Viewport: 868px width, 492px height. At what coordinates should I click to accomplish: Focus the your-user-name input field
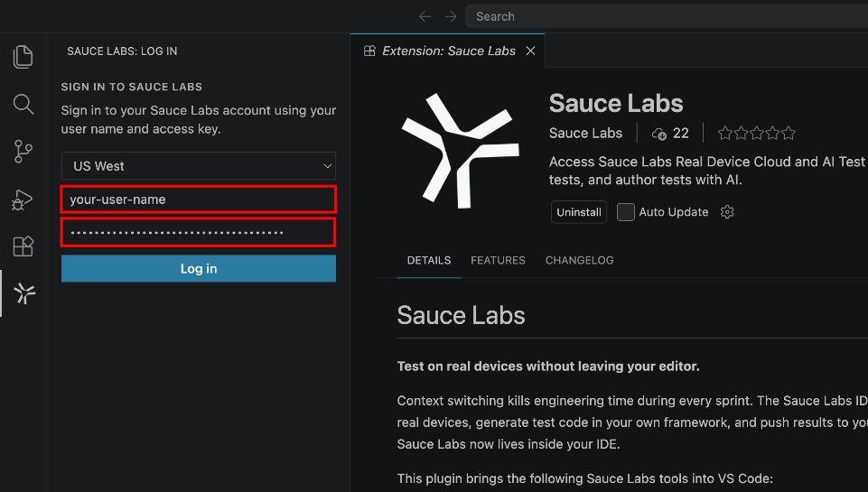click(x=198, y=200)
